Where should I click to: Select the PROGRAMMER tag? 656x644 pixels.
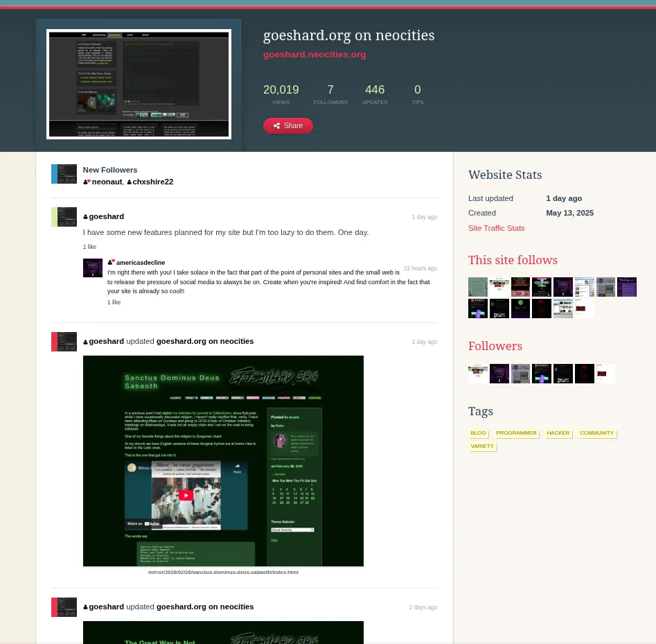(516, 433)
